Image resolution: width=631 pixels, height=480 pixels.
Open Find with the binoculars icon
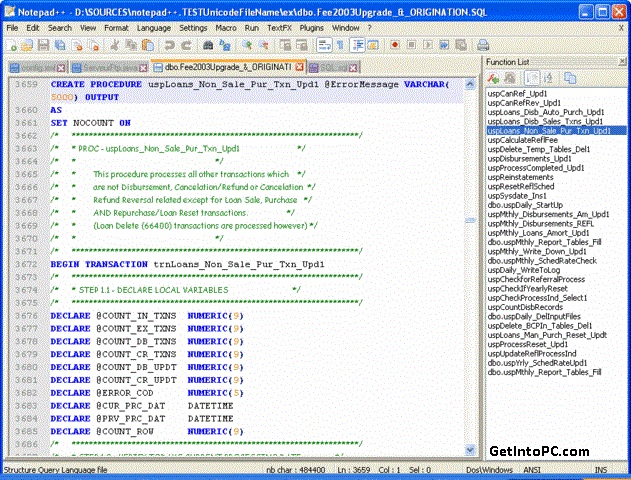[208, 45]
